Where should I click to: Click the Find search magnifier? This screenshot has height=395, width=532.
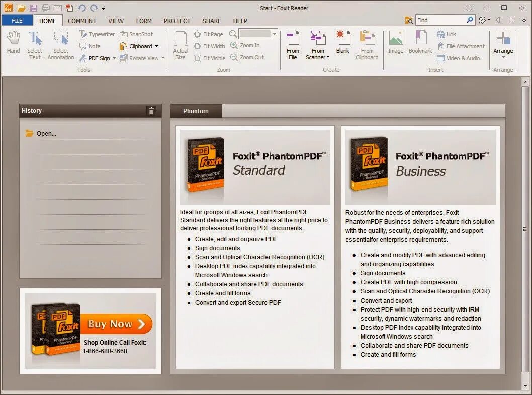(470, 20)
